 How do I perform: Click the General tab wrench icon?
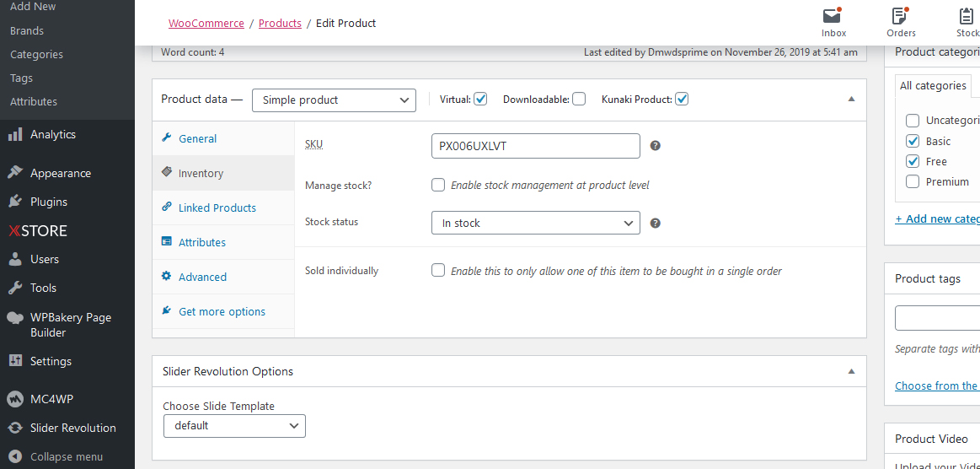pos(166,137)
